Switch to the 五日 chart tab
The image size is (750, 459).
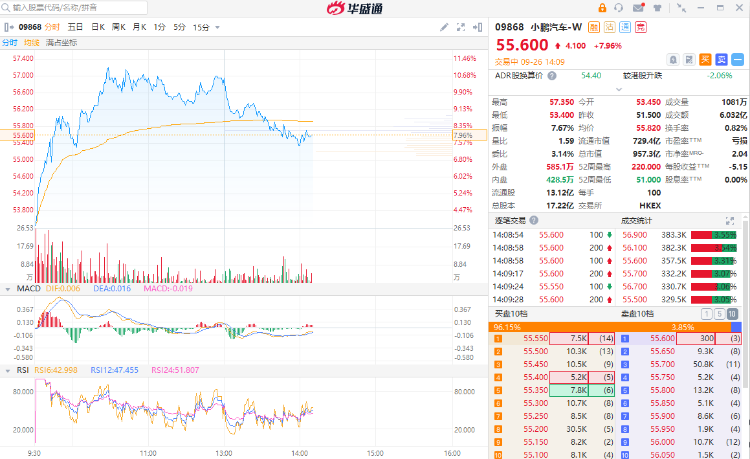click(76, 26)
